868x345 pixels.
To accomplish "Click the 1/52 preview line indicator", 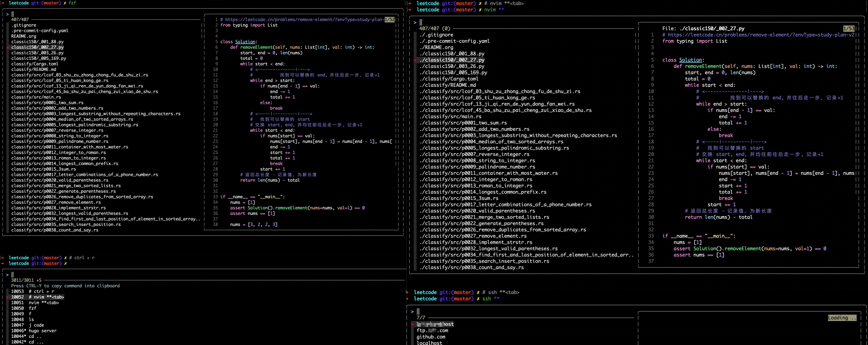I will click(x=389, y=20).
